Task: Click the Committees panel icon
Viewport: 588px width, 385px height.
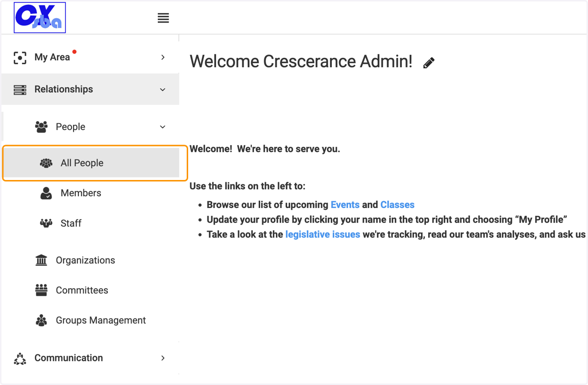Action: (41, 290)
